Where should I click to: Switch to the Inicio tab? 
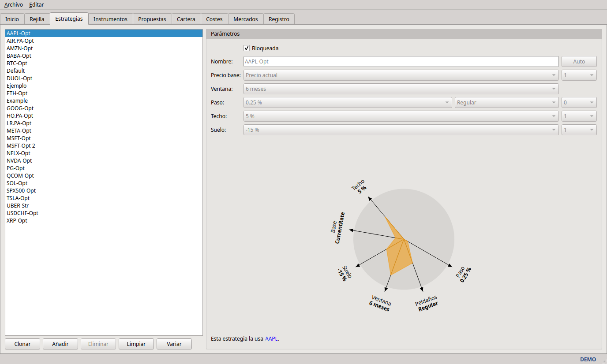tap(12, 19)
